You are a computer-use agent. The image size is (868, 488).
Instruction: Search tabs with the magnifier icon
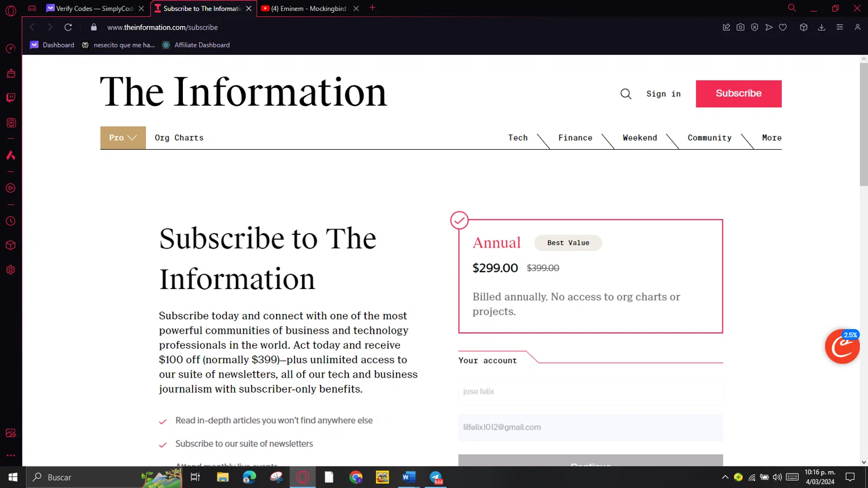[792, 8]
